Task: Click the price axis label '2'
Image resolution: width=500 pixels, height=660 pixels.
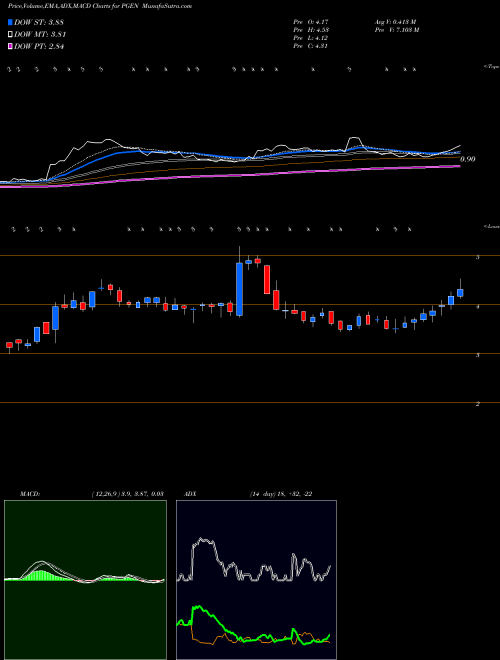Action: point(478,404)
